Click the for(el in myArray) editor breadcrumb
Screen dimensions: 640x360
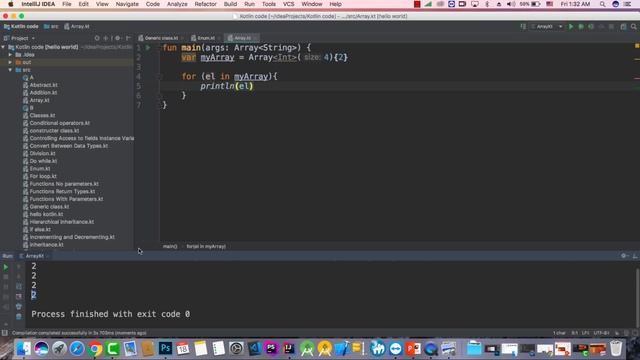(206, 247)
